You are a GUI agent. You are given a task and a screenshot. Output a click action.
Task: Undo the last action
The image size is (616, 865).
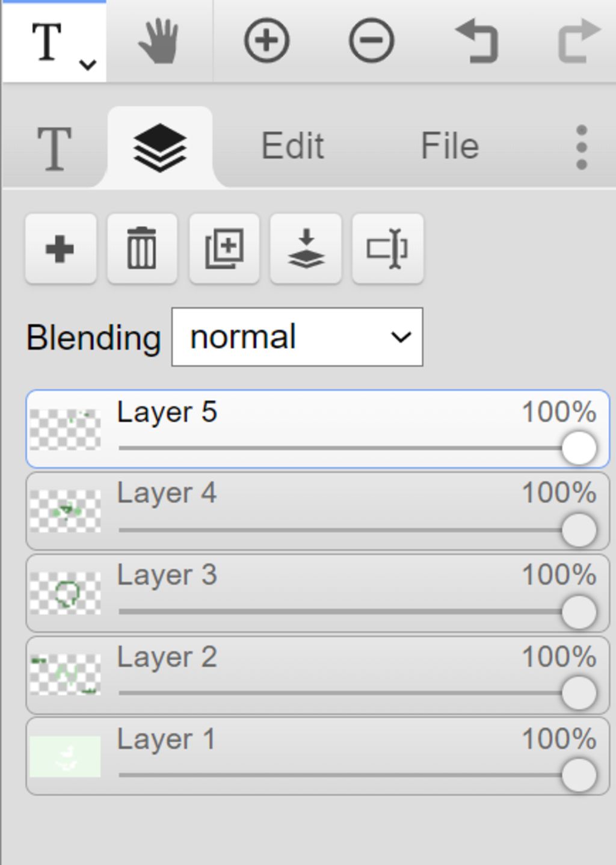(x=476, y=41)
